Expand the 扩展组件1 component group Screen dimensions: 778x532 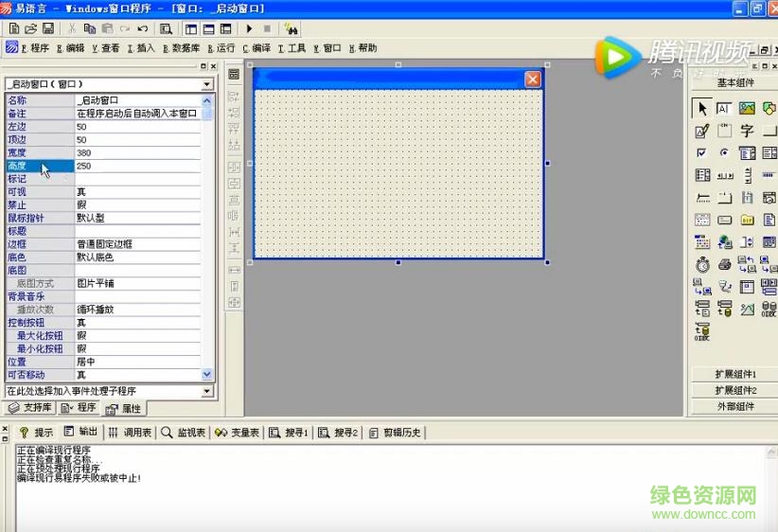pyautogui.click(x=734, y=375)
